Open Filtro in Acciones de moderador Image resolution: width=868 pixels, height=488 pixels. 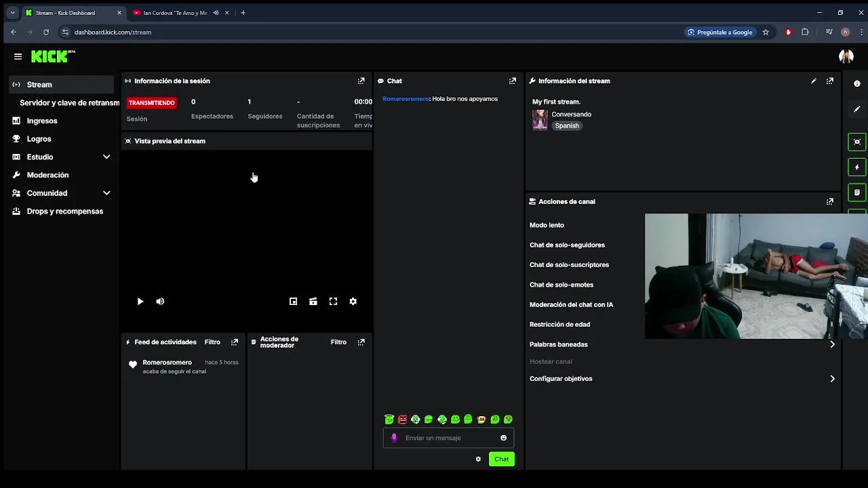(338, 342)
